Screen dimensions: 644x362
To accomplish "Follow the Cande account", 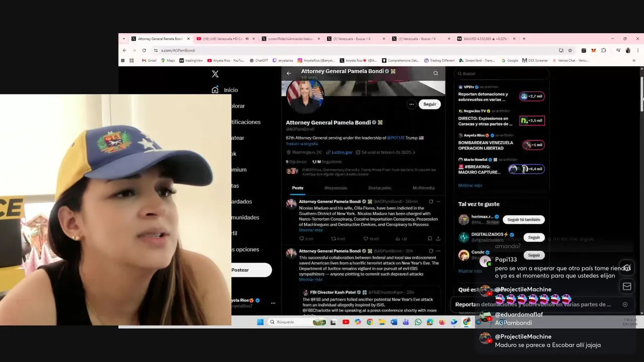I will click(534, 255).
